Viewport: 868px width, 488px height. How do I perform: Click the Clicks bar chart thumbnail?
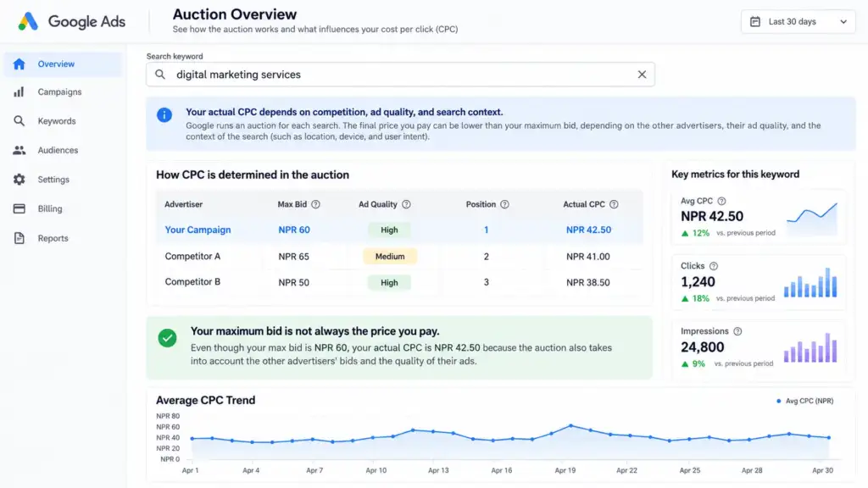810,283
